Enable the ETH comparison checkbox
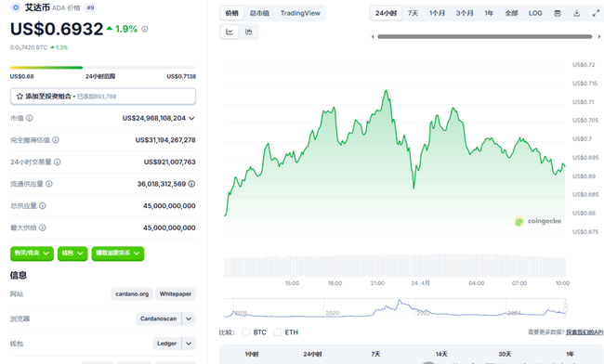The height and width of the screenshot is (364, 604). coord(277,332)
